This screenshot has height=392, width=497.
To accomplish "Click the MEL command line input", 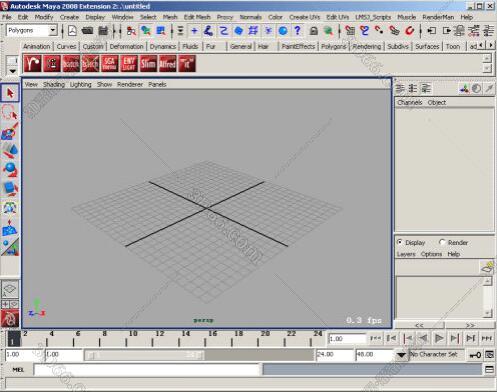I will pos(147,370).
